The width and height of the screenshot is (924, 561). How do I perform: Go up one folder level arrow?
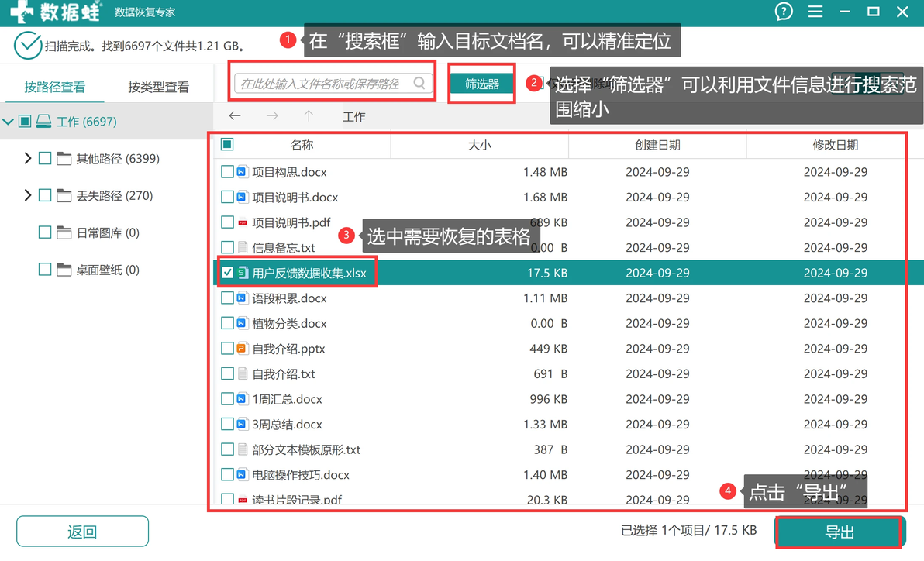(x=309, y=116)
